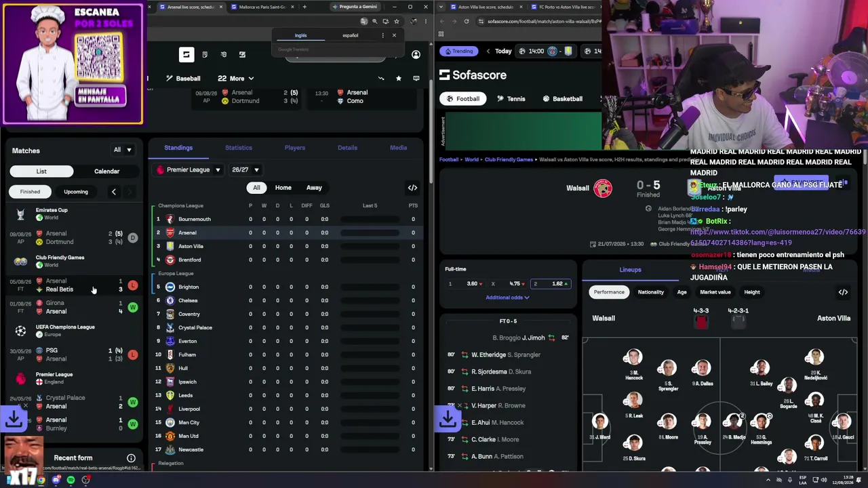Select Performance lineup view
Viewport: 868px width, 488px height.
point(609,292)
